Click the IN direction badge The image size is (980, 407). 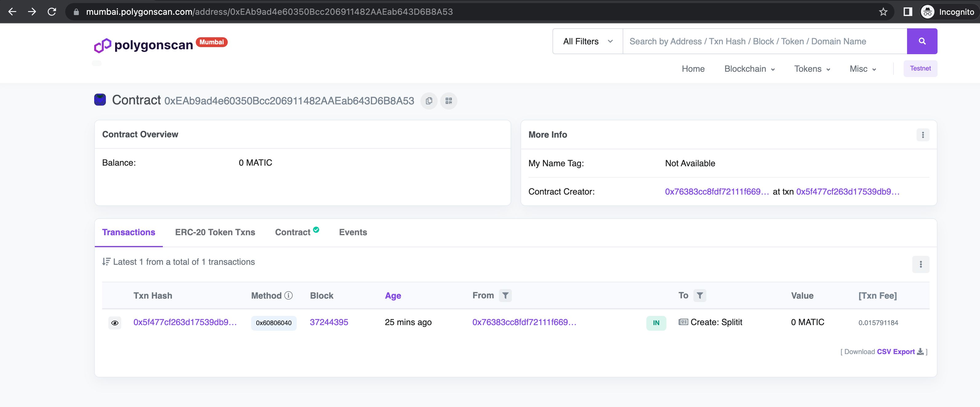pyautogui.click(x=656, y=323)
